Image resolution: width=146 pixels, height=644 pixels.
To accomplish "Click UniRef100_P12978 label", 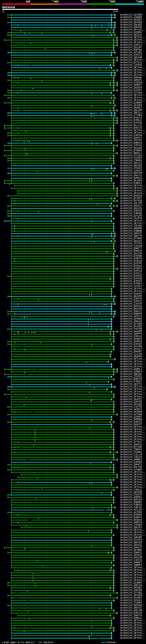I will tap(131, 218).
